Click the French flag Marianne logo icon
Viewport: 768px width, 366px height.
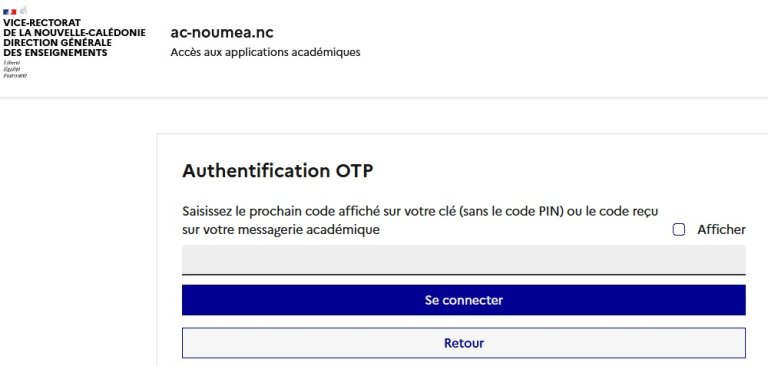[15, 11]
